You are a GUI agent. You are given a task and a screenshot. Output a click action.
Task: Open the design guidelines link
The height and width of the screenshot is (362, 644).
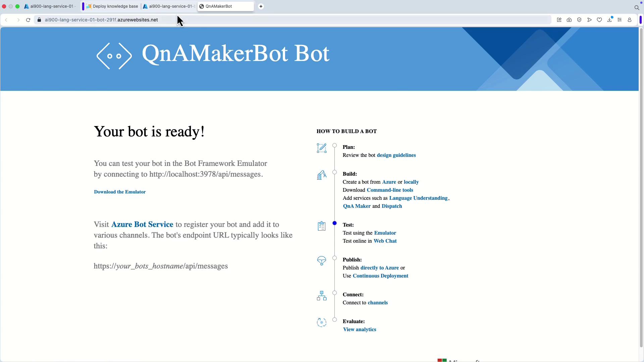[x=396, y=155]
